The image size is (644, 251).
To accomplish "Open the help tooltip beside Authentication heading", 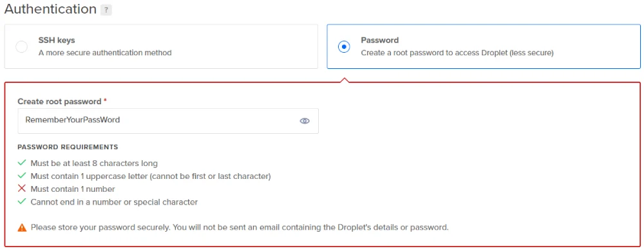I will (106, 10).
